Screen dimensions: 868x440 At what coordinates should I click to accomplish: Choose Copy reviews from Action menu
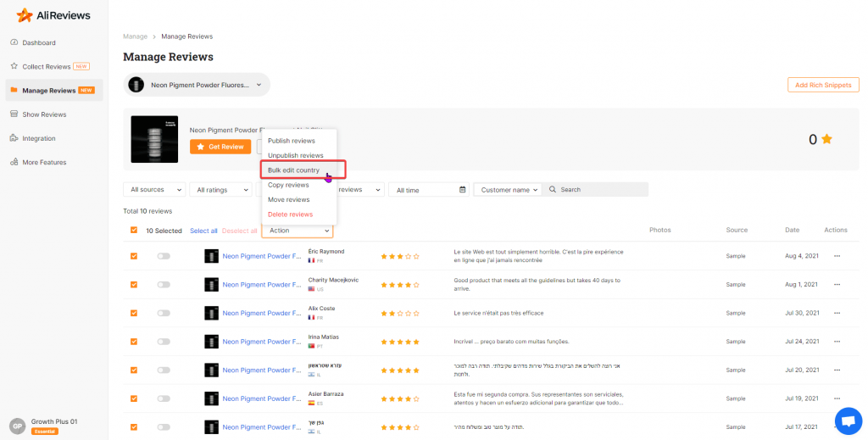coord(288,185)
